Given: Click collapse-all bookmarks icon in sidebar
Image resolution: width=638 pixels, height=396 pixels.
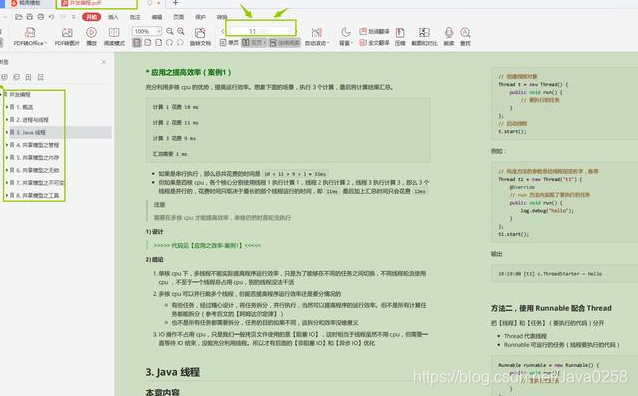Looking at the screenshot, I should coord(16,77).
